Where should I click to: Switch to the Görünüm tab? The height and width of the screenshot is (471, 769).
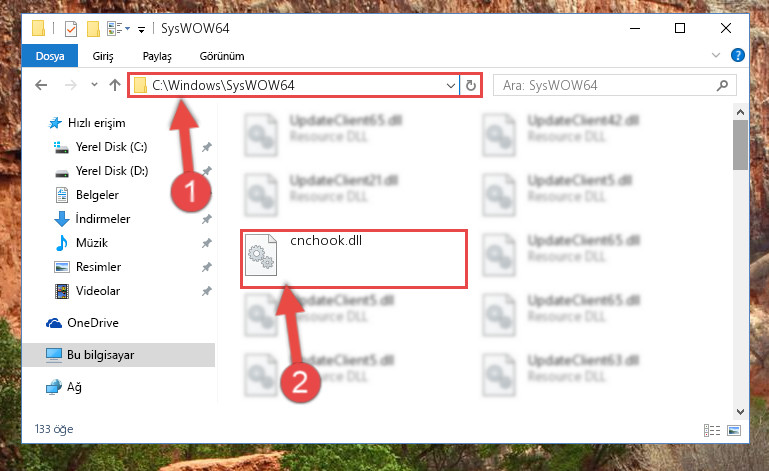point(222,56)
